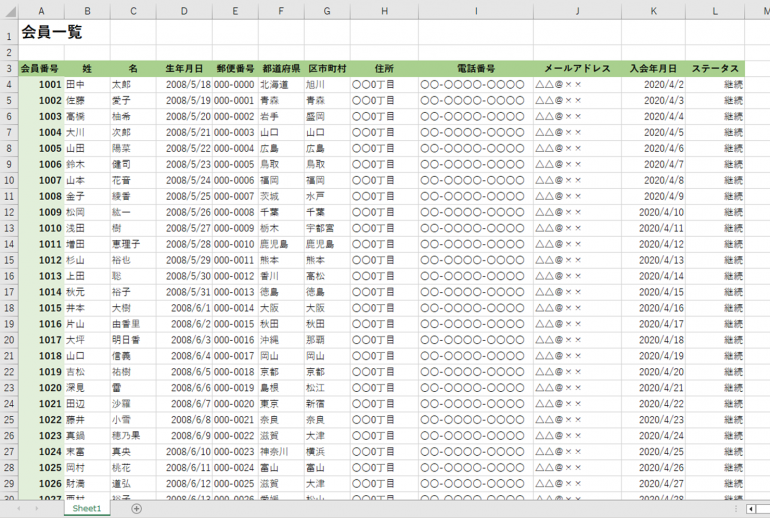Add a new sheet with the plus button
The height and width of the screenshot is (518, 770).
pos(137,509)
